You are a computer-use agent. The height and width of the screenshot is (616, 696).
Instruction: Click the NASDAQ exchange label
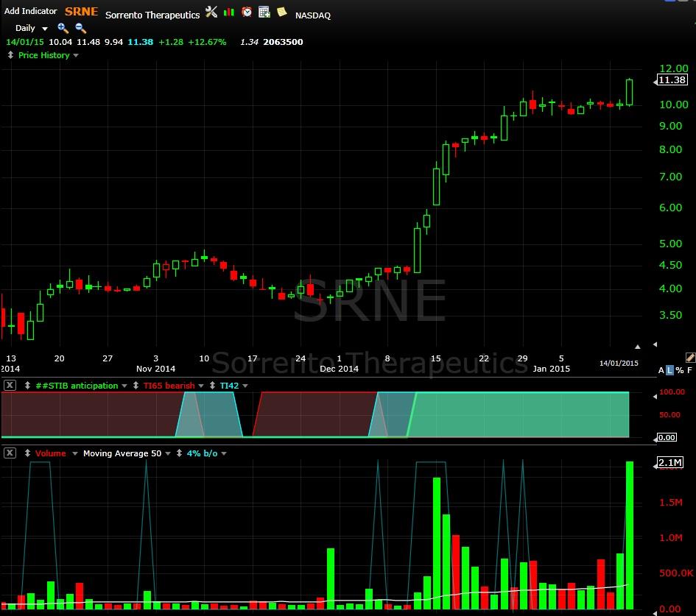pos(313,15)
